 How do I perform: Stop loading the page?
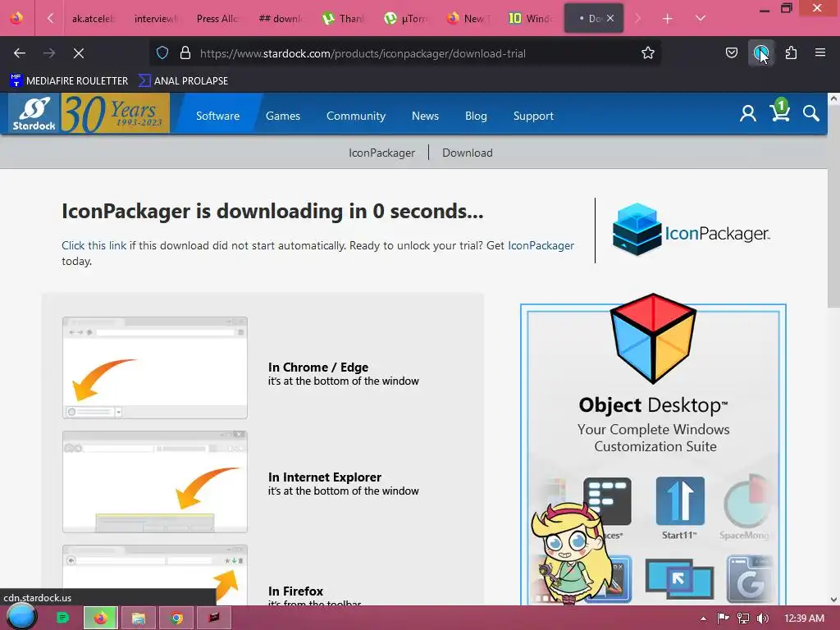[78, 53]
